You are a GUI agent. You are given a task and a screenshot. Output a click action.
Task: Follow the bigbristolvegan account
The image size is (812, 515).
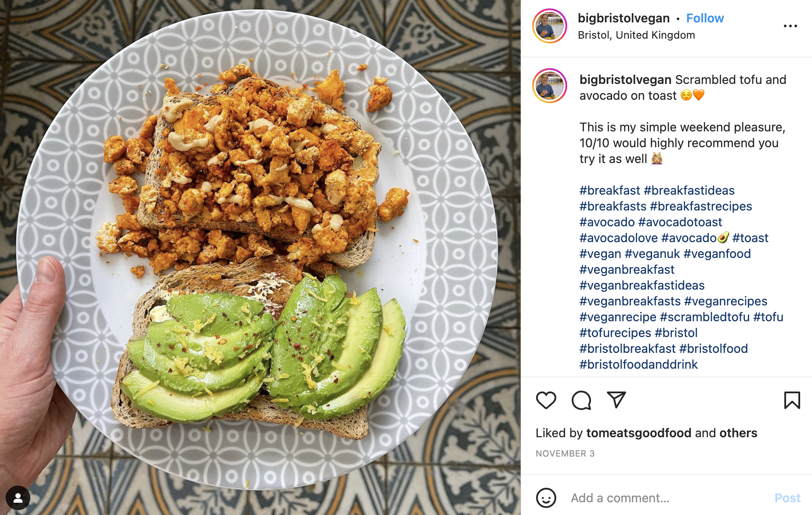point(705,18)
